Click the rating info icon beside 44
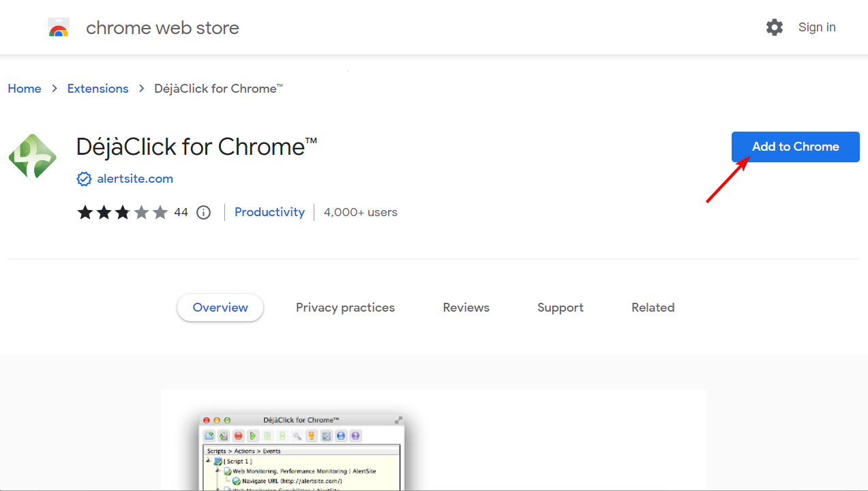This screenshot has height=491, width=868. [203, 212]
